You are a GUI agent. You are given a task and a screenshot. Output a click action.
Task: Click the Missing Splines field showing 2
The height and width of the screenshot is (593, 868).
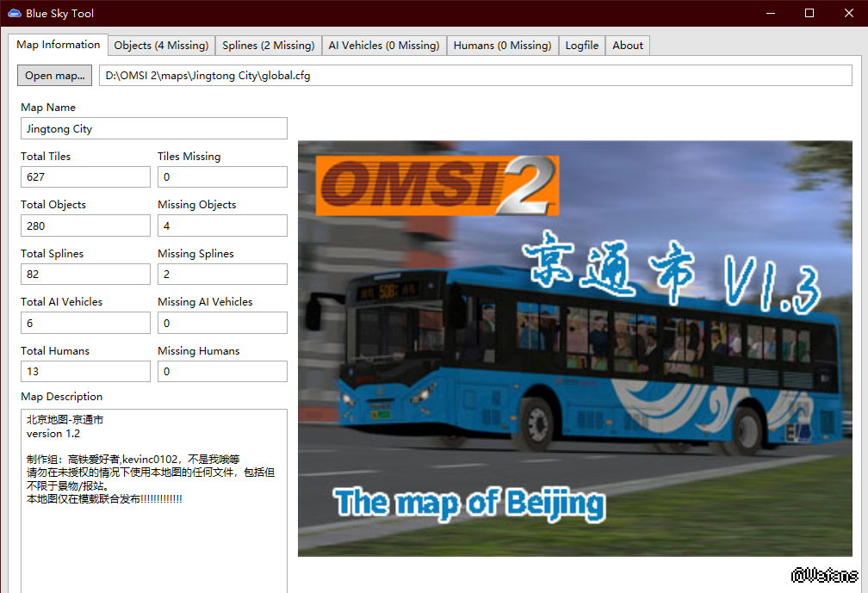coord(222,275)
